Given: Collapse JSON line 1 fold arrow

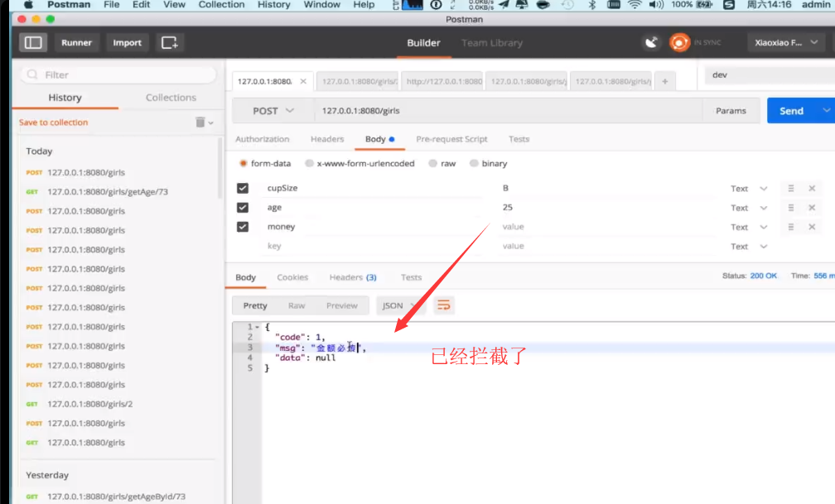Looking at the screenshot, I should [257, 327].
